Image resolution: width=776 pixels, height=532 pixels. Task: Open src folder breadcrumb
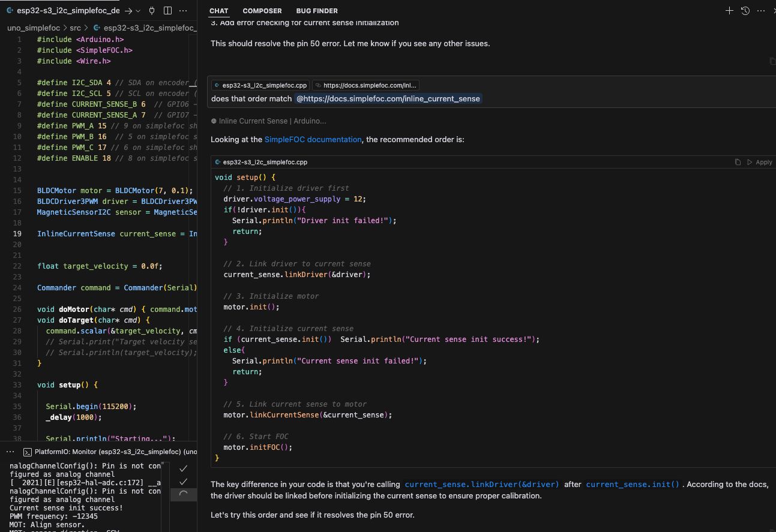coord(75,28)
